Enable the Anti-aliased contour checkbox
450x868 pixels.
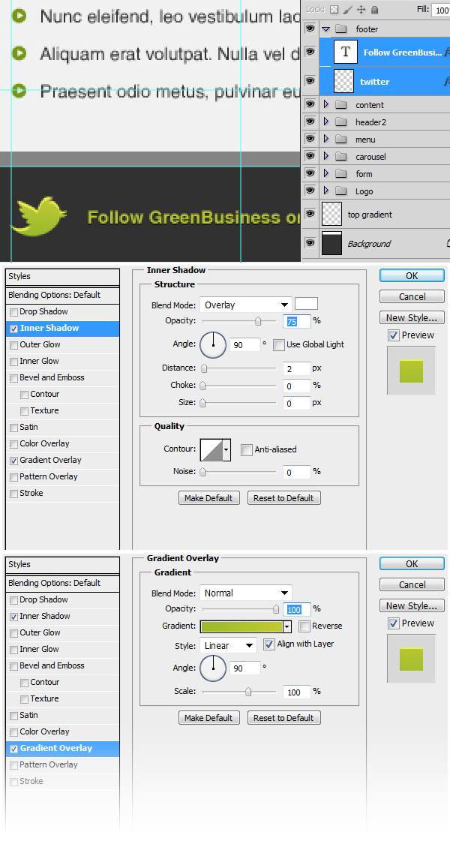[x=246, y=449]
